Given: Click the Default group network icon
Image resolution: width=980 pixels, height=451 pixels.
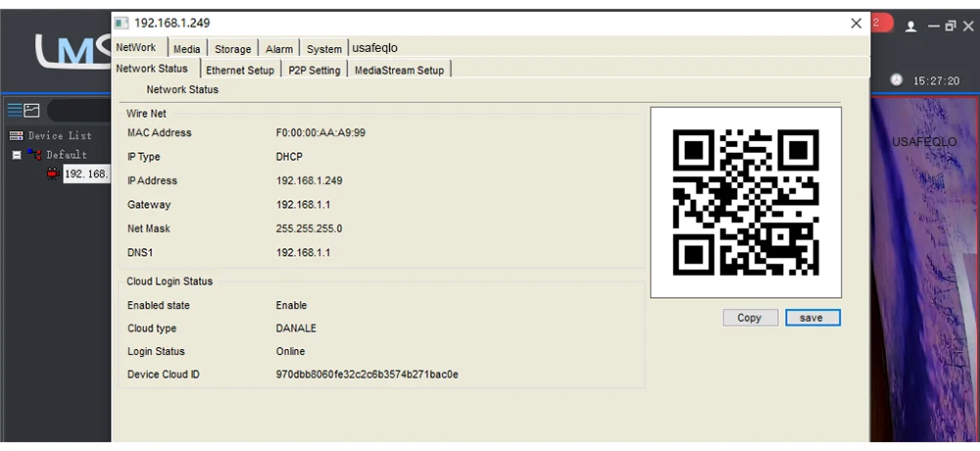Looking at the screenshot, I should pyautogui.click(x=33, y=155).
